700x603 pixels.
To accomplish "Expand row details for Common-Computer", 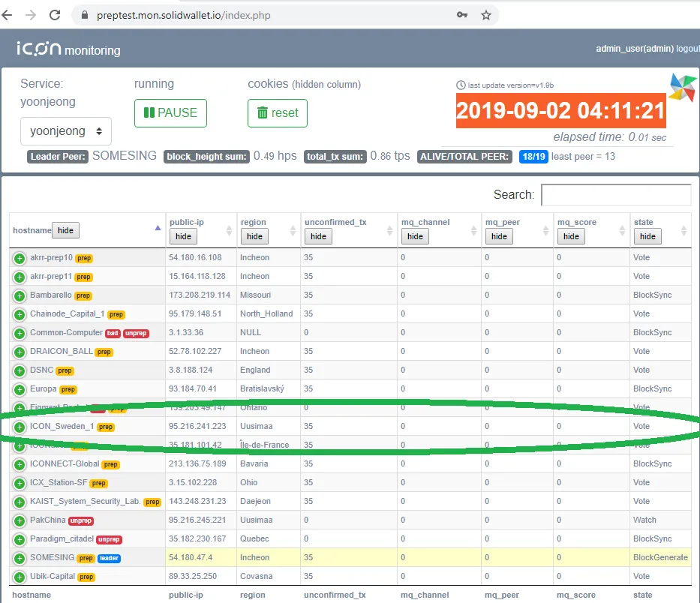I will coord(20,334).
